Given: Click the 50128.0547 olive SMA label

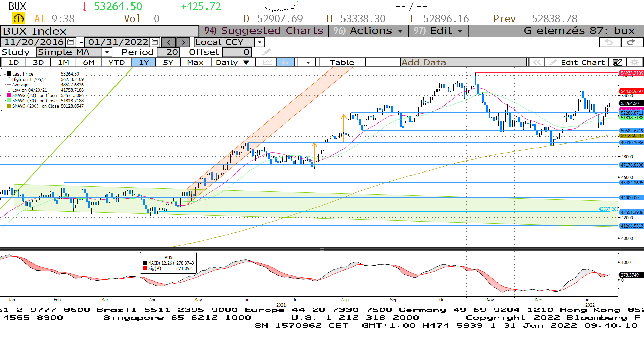Looking at the screenshot, I should pyautogui.click(x=632, y=136).
